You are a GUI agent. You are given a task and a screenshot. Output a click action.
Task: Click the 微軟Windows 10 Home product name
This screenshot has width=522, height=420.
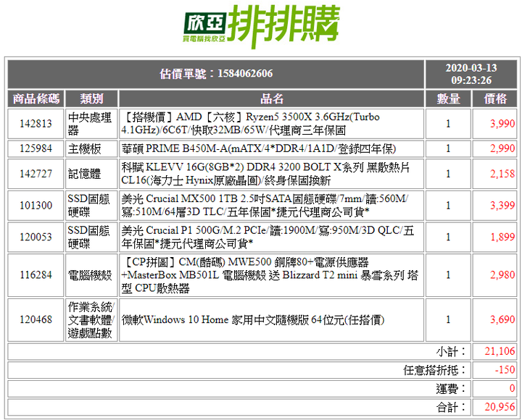coord(253,319)
